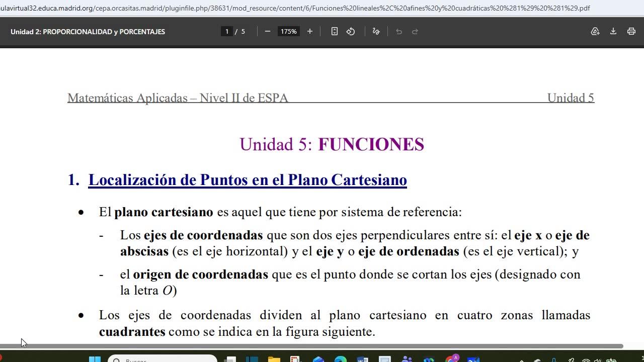Zoom in with the plus button
This screenshot has width=644, height=362.
pos(310,31)
